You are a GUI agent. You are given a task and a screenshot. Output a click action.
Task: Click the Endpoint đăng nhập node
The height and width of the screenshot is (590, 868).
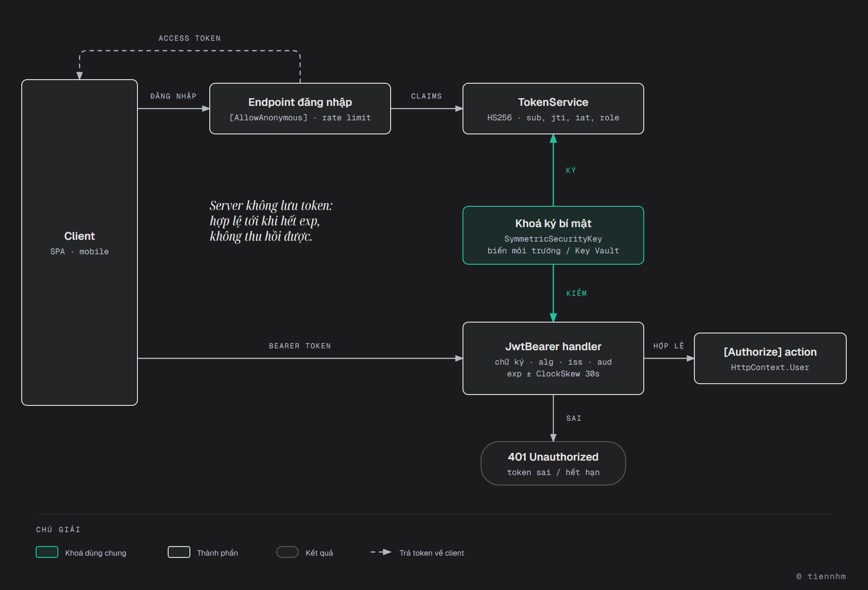300,109
